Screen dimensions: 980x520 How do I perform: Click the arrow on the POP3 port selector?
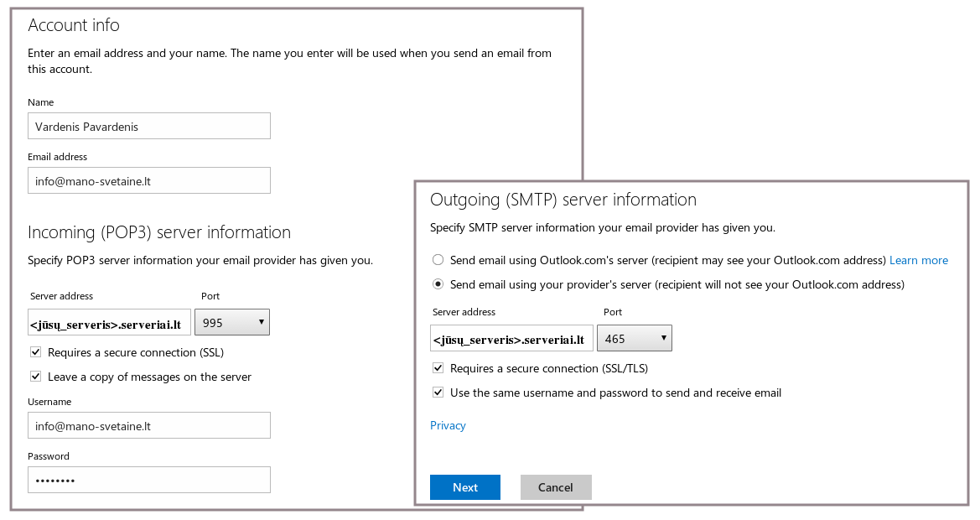(x=261, y=322)
